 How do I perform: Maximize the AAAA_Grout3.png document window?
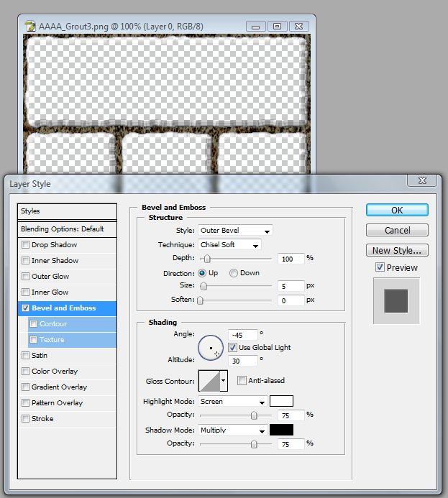click(278, 25)
